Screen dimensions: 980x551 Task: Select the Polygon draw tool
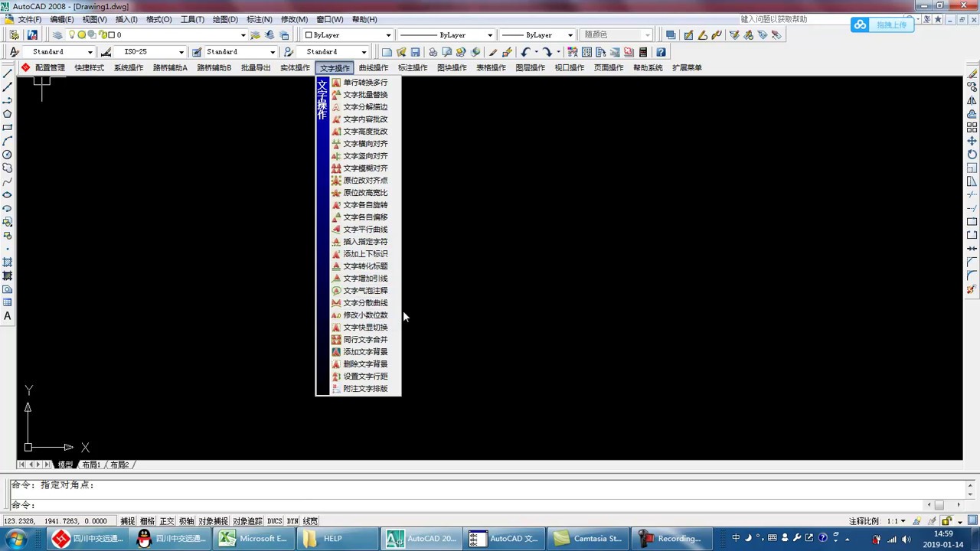(8, 114)
